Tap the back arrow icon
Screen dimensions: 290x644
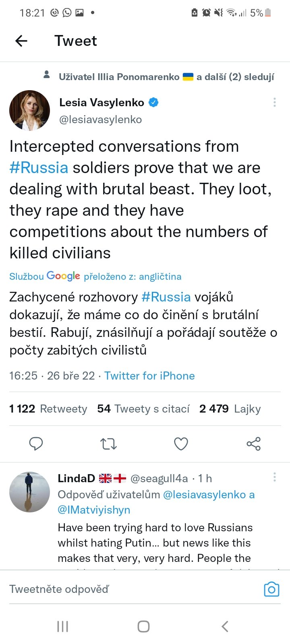tap(21, 41)
